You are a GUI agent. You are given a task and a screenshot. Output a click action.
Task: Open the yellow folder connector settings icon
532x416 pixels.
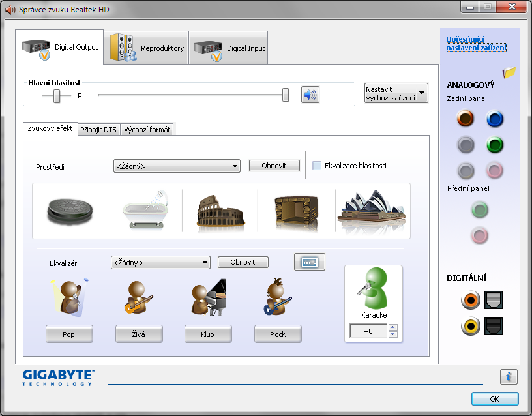click(509, 72)
